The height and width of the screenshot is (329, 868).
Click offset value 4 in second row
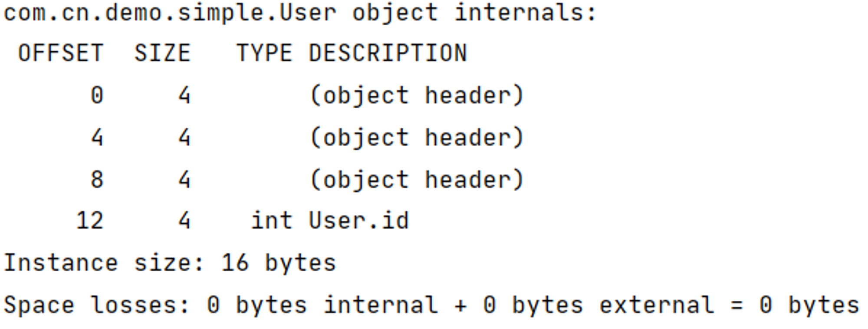coord(97,137)
